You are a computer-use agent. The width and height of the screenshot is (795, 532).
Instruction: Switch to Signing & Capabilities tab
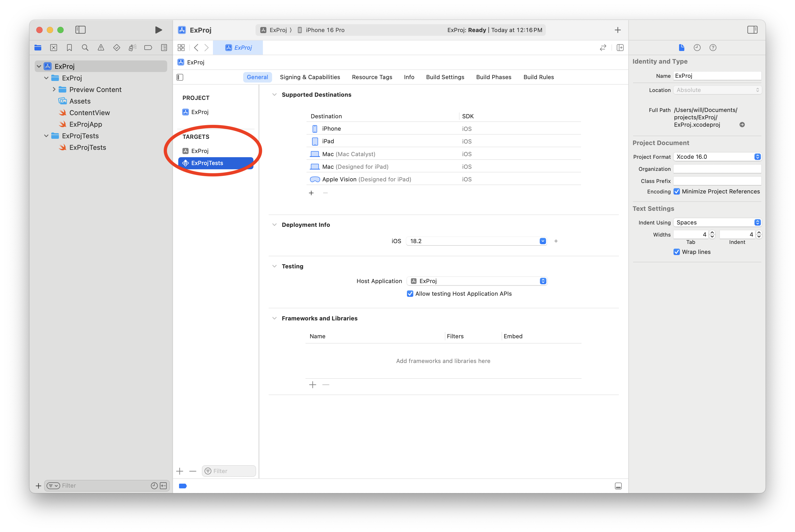coord(310,77)
